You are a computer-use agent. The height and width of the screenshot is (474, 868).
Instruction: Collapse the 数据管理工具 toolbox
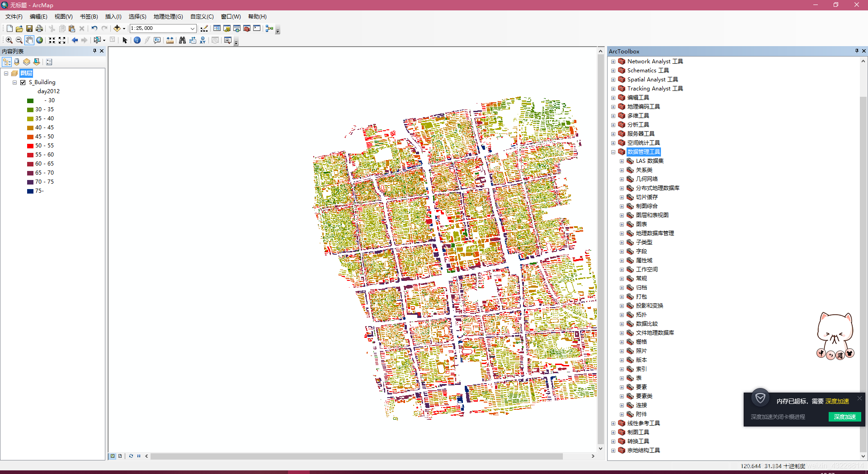tap(613, 152)
